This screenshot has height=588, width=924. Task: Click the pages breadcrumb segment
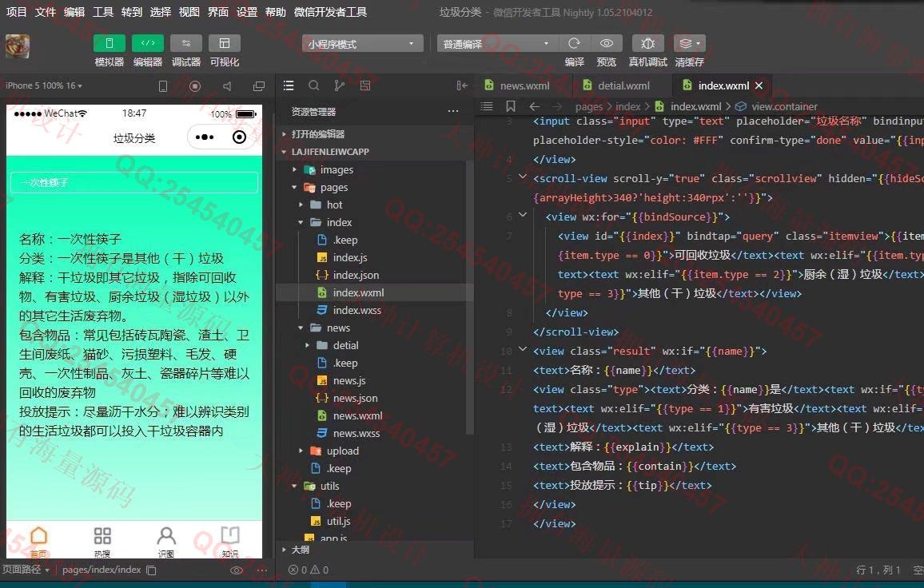589,106
